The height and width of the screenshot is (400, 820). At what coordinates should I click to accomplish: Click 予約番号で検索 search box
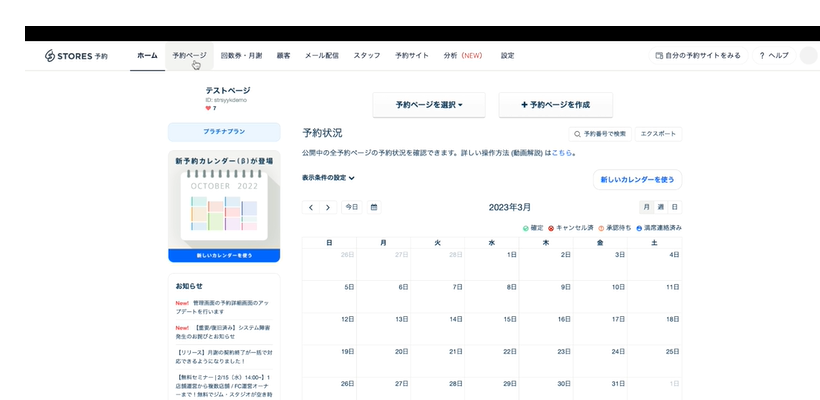click(600, 133)
